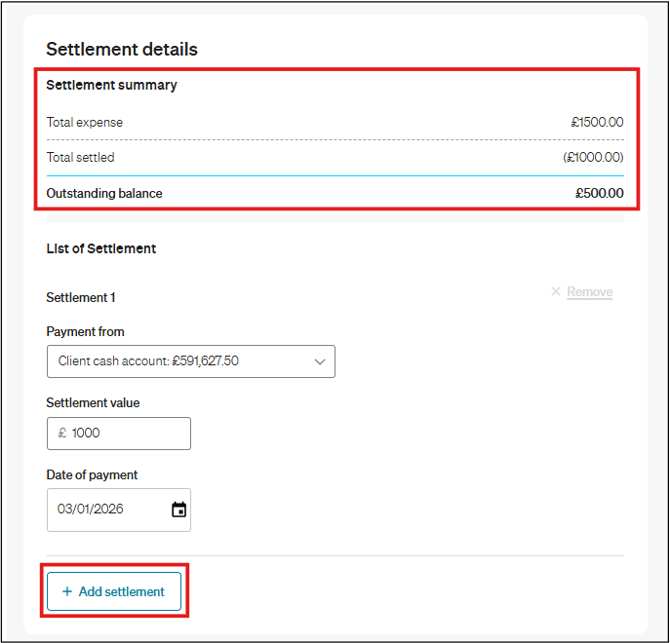This screenshot has height=643, width=670.
Task: Expand the Payment from chevron arrow
Action: click(x=320, y=362)
